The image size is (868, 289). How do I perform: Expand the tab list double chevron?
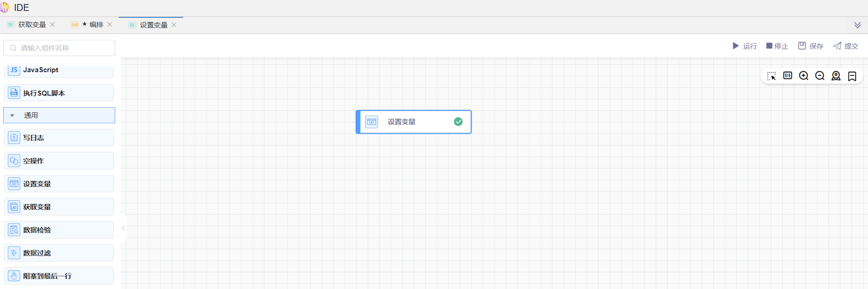pos(857,25)
